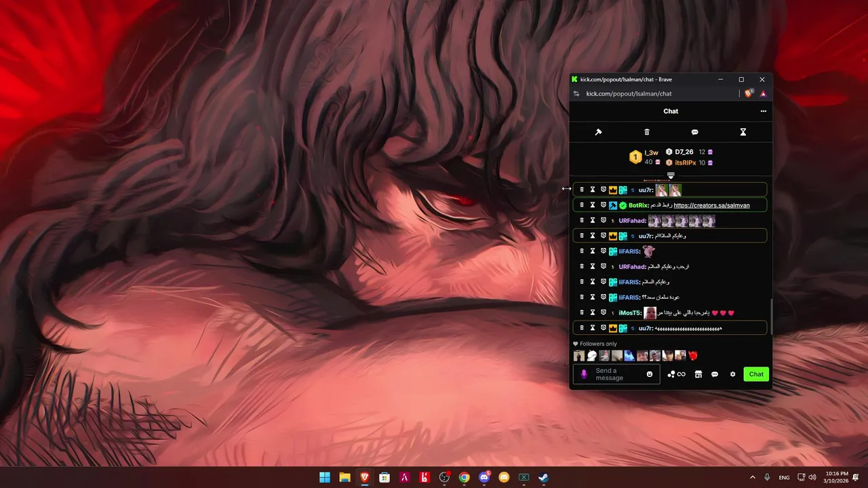Viewport: 868px width, 488px height.
Task: Open File Explorer from taskbar
Action: (x=344, y=477)
